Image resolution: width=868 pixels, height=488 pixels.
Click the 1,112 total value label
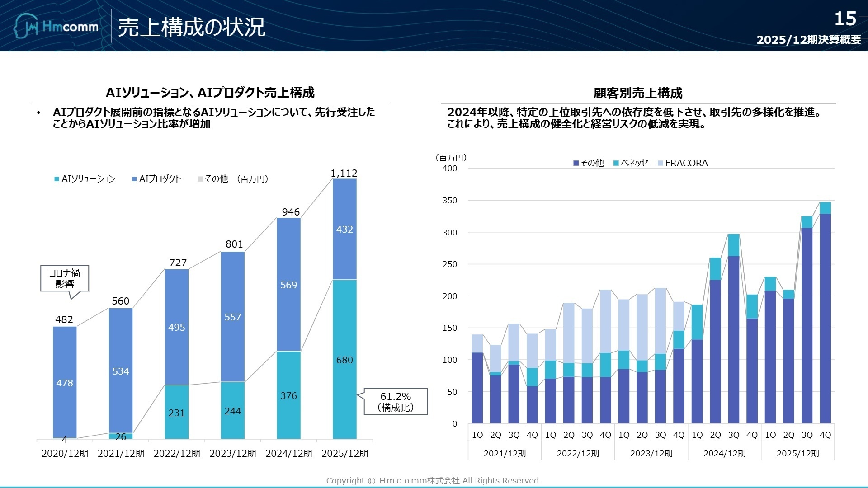pos(343,173)
